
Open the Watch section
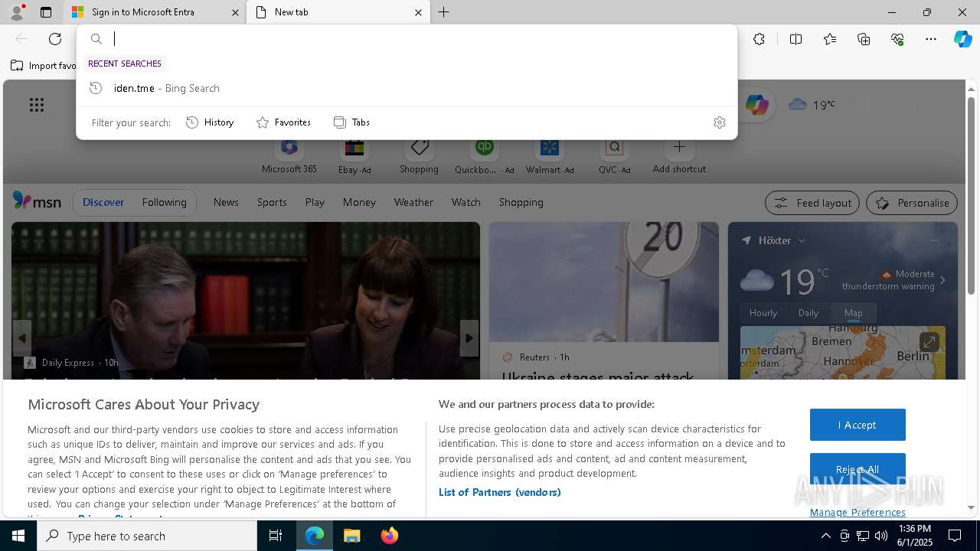[466, 202]
